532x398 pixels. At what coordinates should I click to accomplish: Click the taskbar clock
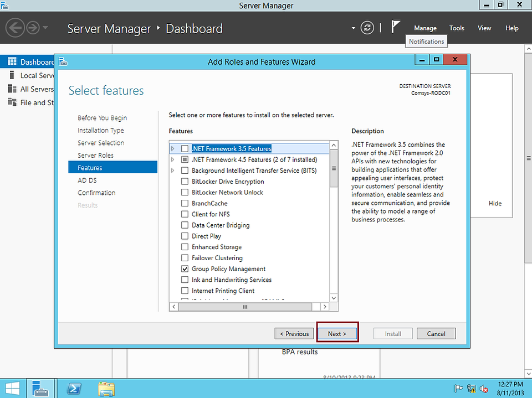510,389
